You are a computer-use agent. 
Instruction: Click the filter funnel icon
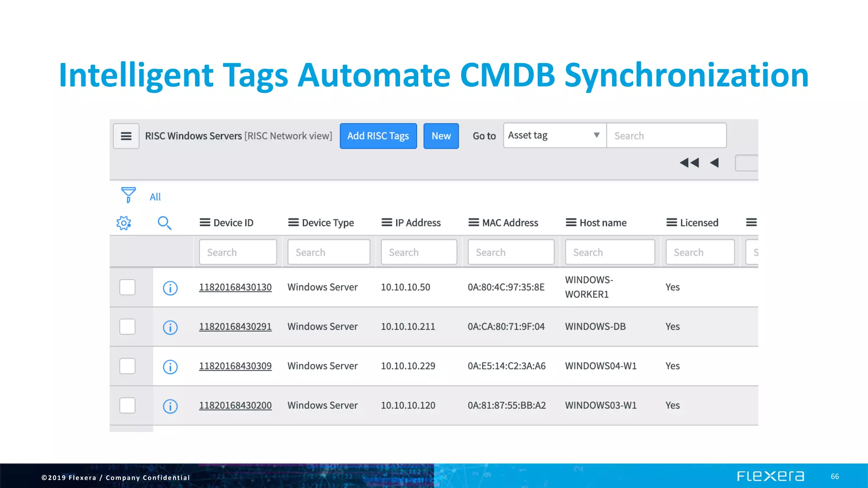coord(128,195)
